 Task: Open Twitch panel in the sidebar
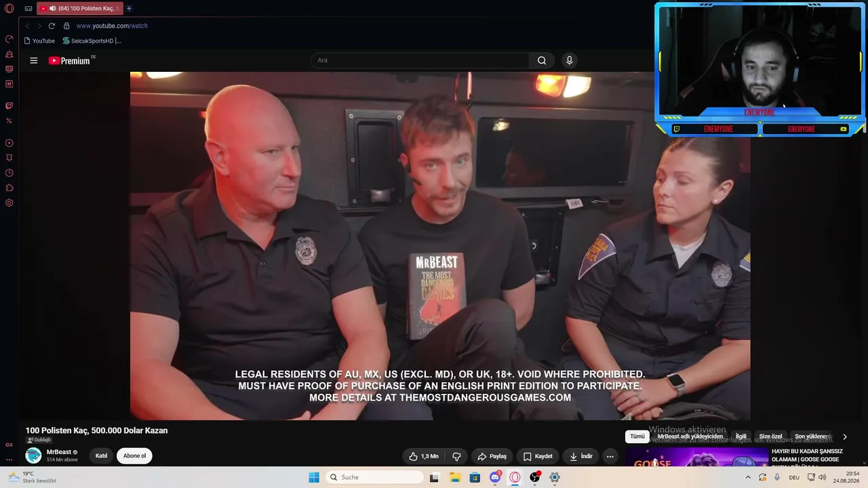click(9, 106)
